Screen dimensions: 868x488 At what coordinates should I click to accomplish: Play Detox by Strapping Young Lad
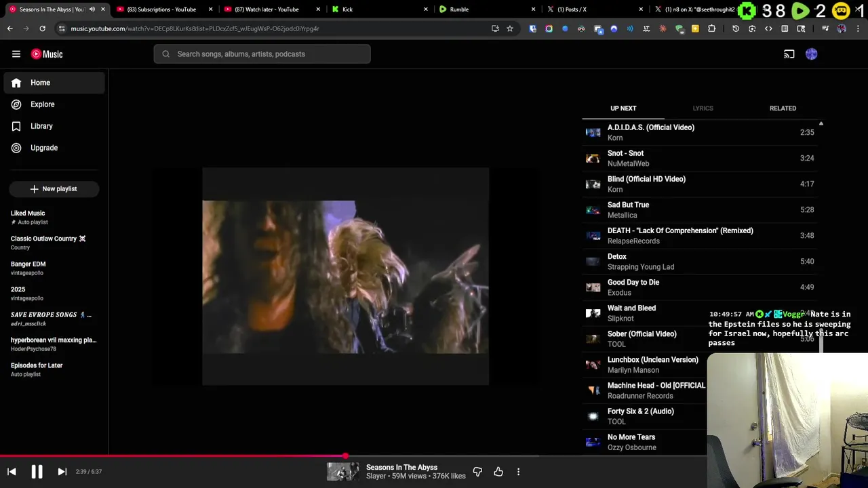pos(701,261)
